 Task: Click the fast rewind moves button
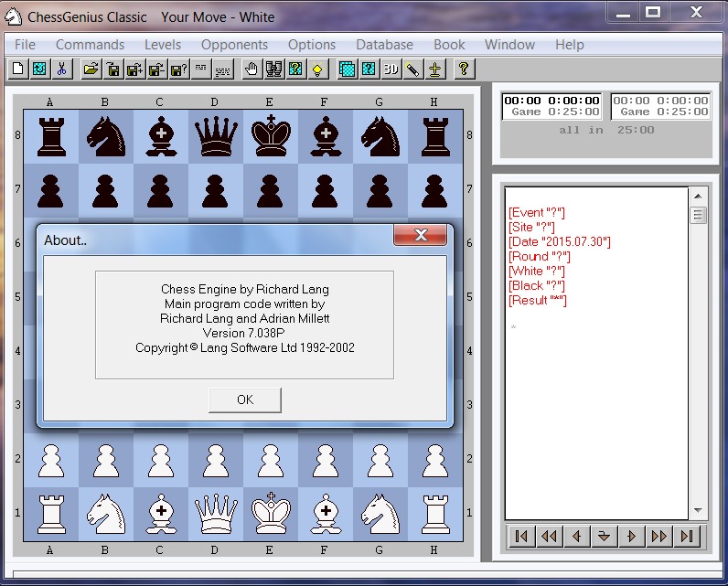[549, 537]
